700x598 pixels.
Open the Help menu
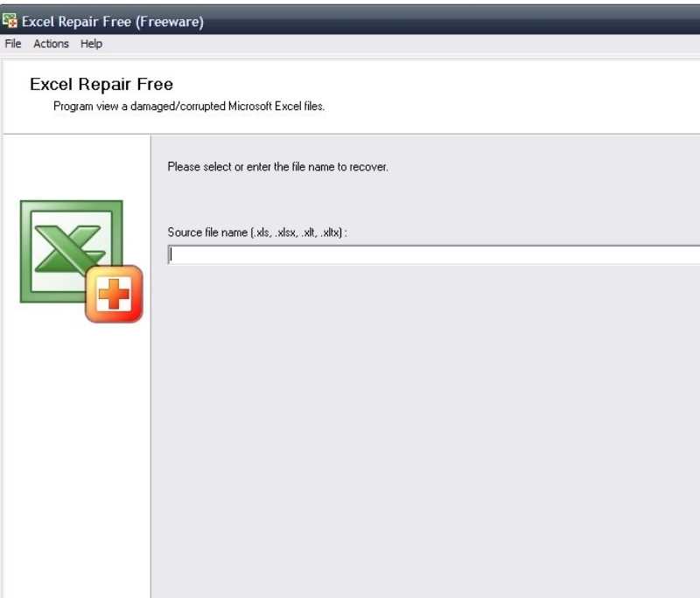coord(91,44)
